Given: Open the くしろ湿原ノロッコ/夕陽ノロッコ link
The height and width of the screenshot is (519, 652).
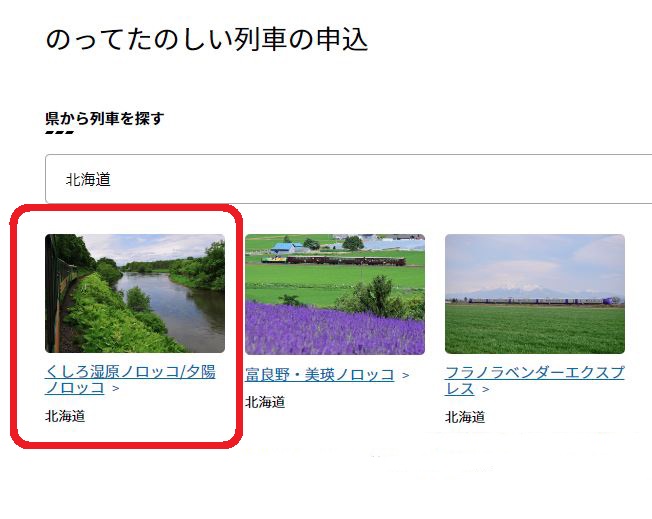Looking at the screenshot, I should click(x=130, y=379).
